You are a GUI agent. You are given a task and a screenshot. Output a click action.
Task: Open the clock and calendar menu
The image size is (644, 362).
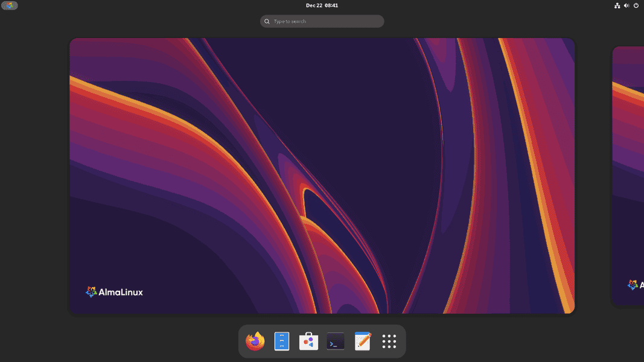coord(322,5)
